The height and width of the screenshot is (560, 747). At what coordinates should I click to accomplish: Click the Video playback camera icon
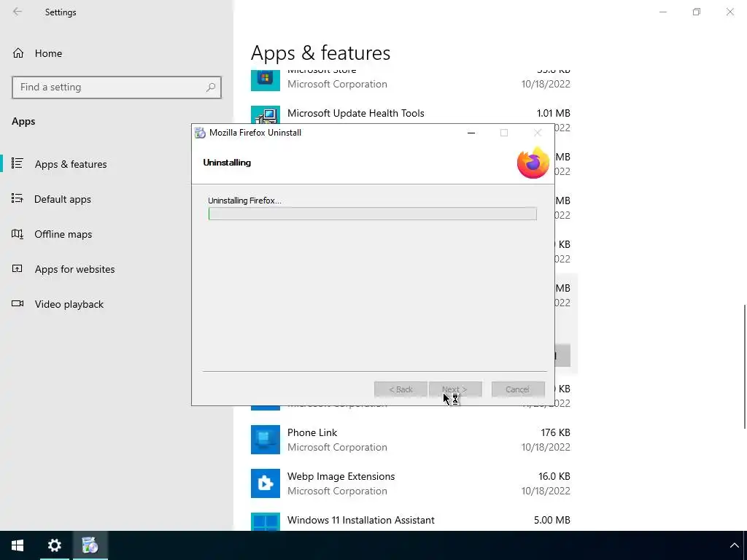tap(18, 303)
